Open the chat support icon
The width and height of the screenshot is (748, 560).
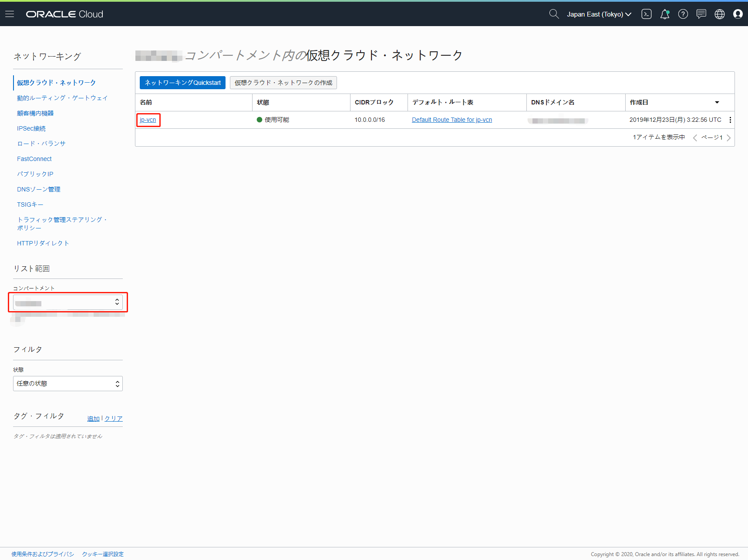click(x=701, y=14)
